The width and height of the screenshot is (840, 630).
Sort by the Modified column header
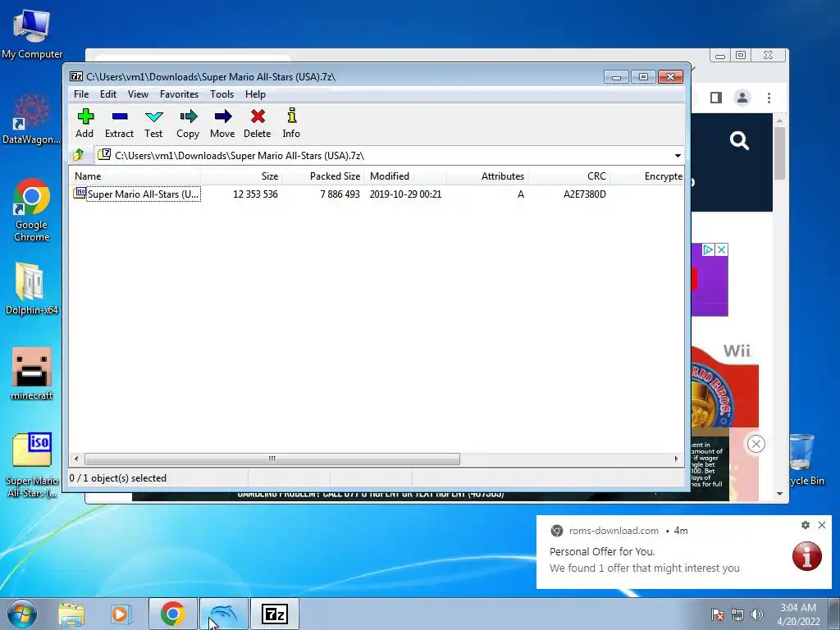tap(405, 176)
